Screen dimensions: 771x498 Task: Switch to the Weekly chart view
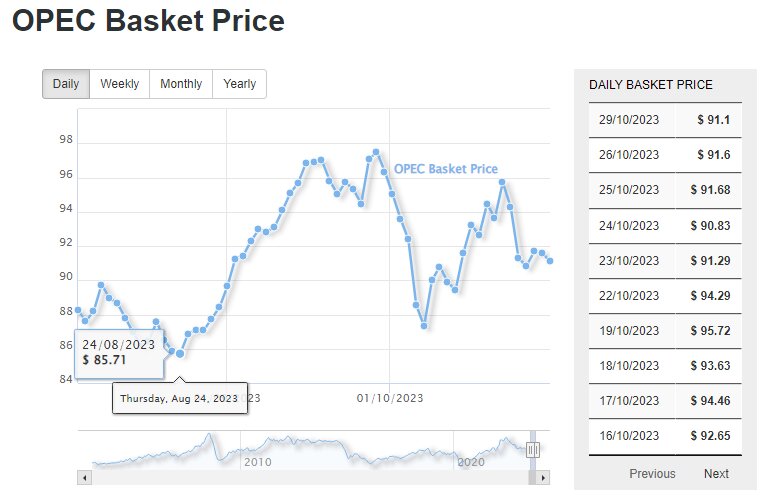click(119, 84)
